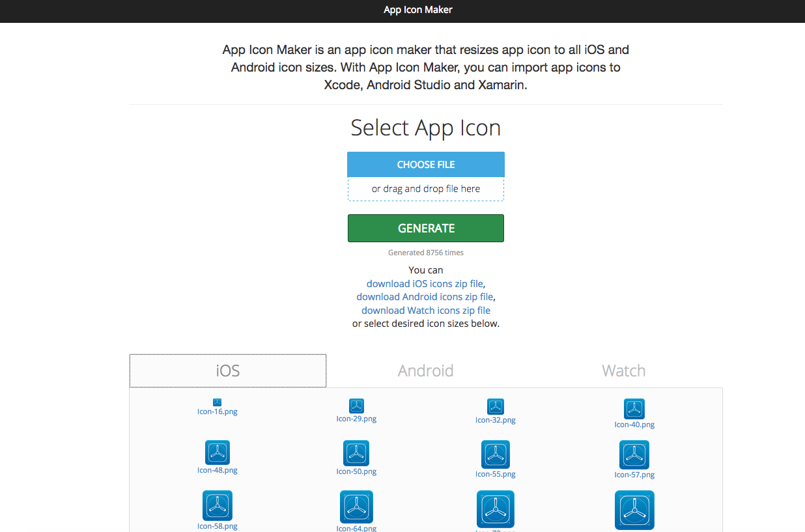Select the Icon-48.png thumbnail

[217, 453]
